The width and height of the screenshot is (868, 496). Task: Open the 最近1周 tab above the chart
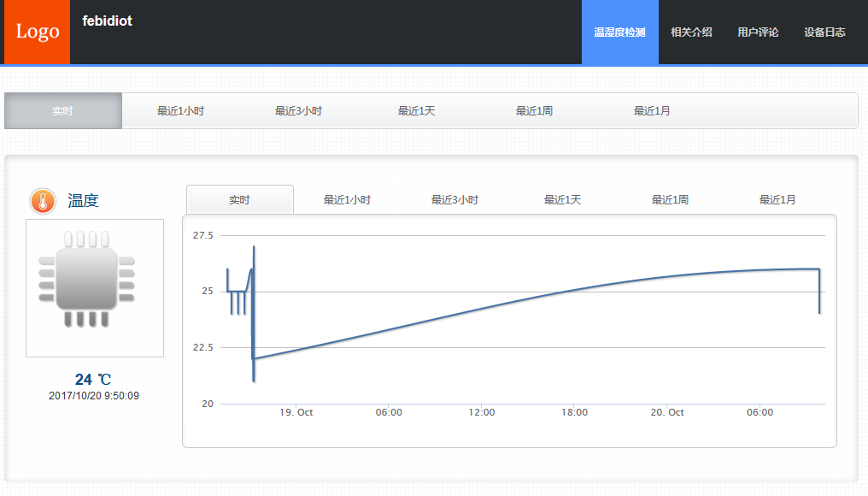tap(670, 200)
